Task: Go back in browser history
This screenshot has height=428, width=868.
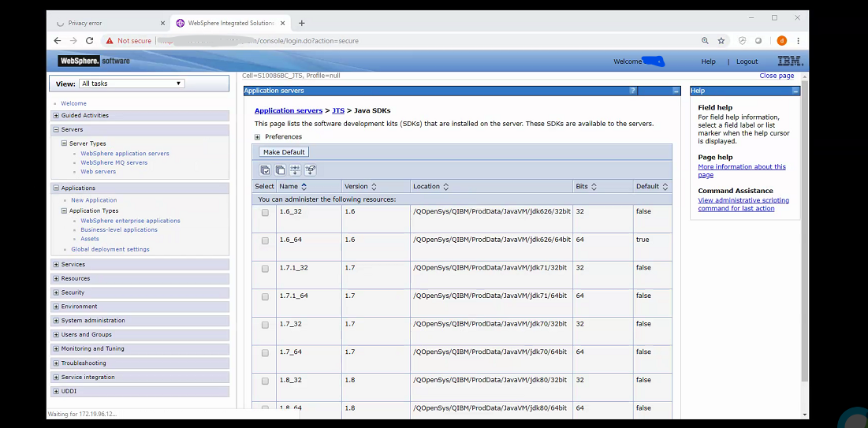Action: (57, 40)
